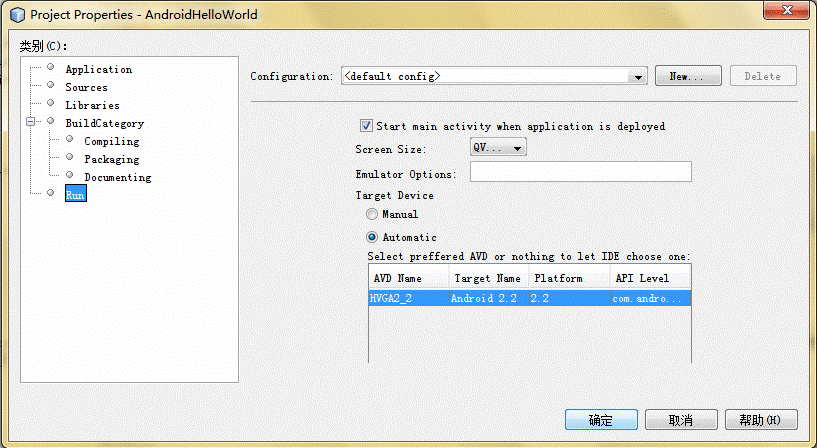
Task: Select the Compiling category
Action: [x=112, y=141]
